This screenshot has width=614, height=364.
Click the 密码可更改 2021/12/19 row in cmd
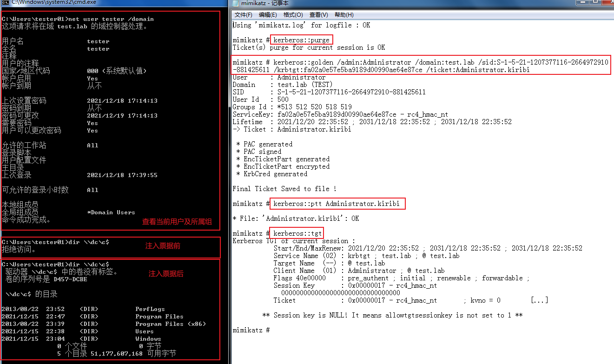79,116
